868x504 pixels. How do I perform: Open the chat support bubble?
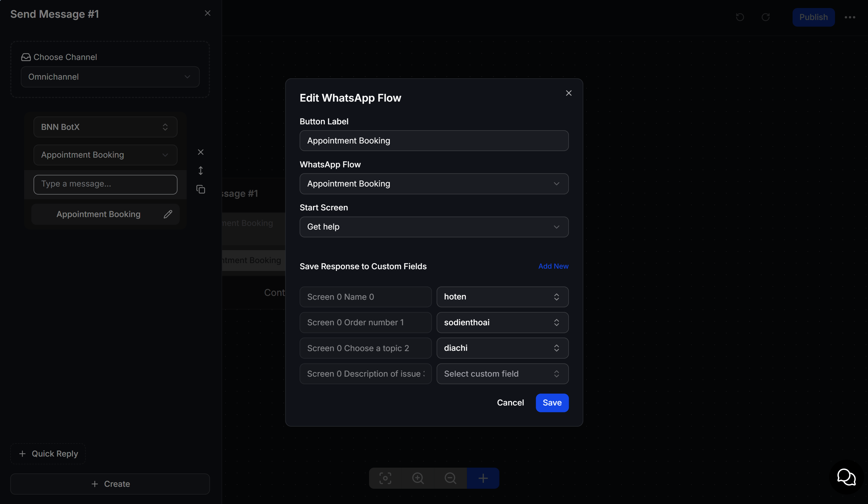[x=846, y=477]
